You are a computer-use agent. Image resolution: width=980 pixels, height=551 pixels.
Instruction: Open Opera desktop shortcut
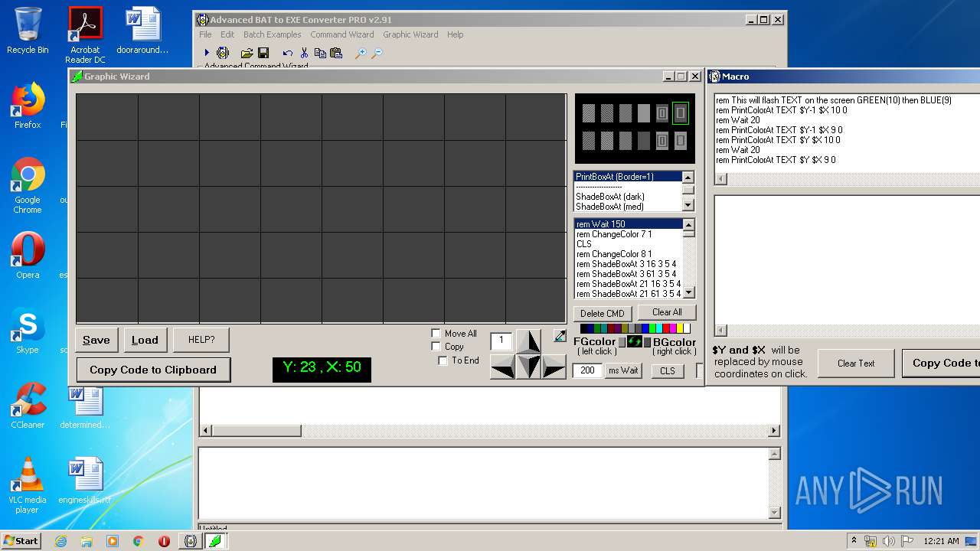coord(28,256)
